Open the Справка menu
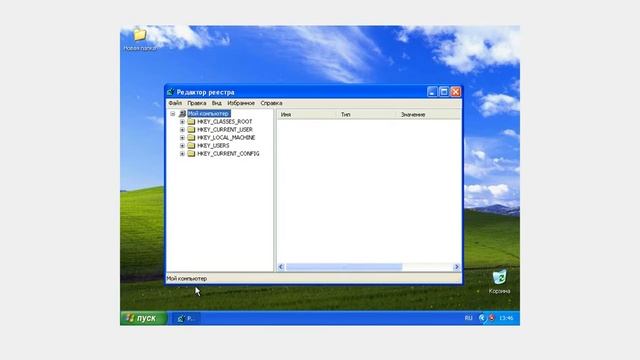 click(x=271, y=103)
